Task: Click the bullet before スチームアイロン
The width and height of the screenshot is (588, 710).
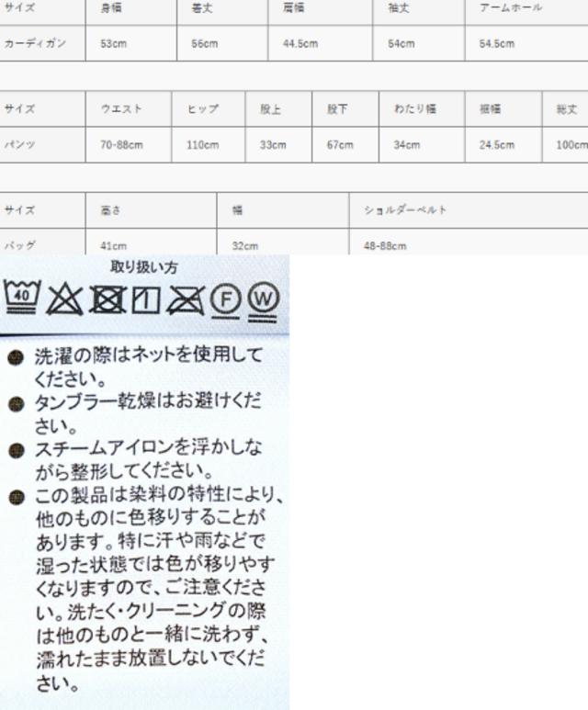Action: (x=16, y=451)
